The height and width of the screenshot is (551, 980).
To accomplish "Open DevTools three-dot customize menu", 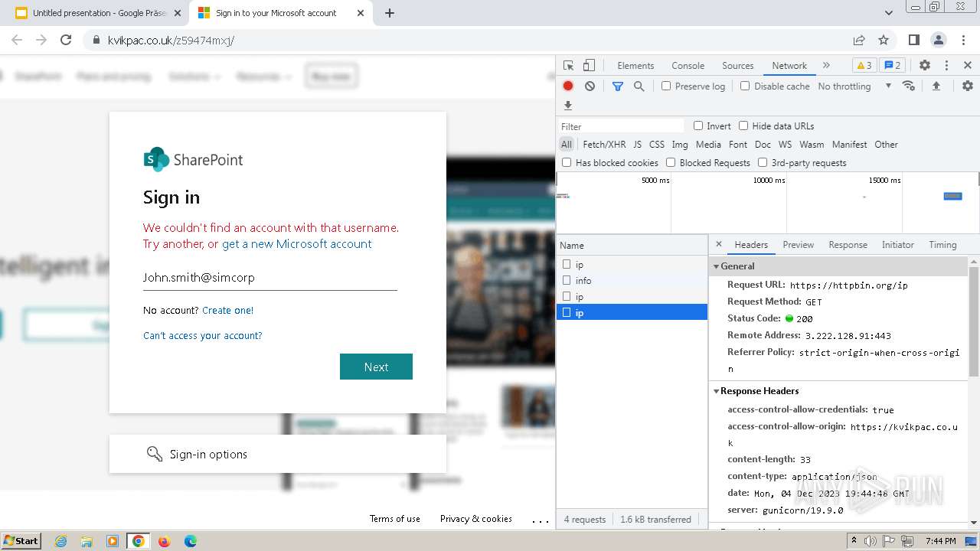I will (946, 66).
